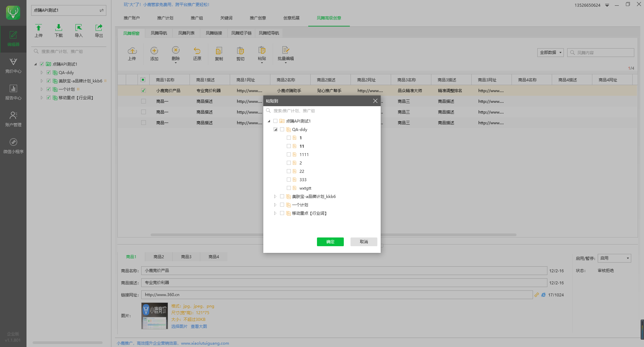Switch to 凤舞短子链 sub-tab

point(241,33)
